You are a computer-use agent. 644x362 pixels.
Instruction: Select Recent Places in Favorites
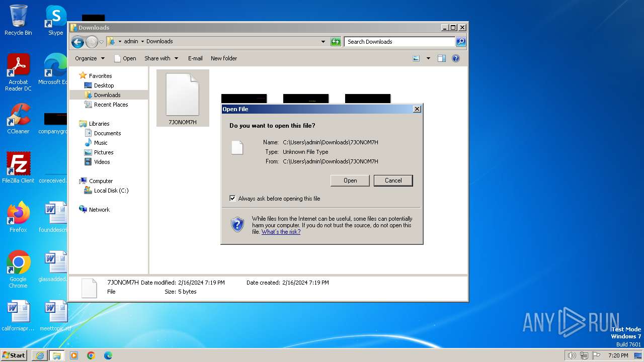[x=111, y=105]
